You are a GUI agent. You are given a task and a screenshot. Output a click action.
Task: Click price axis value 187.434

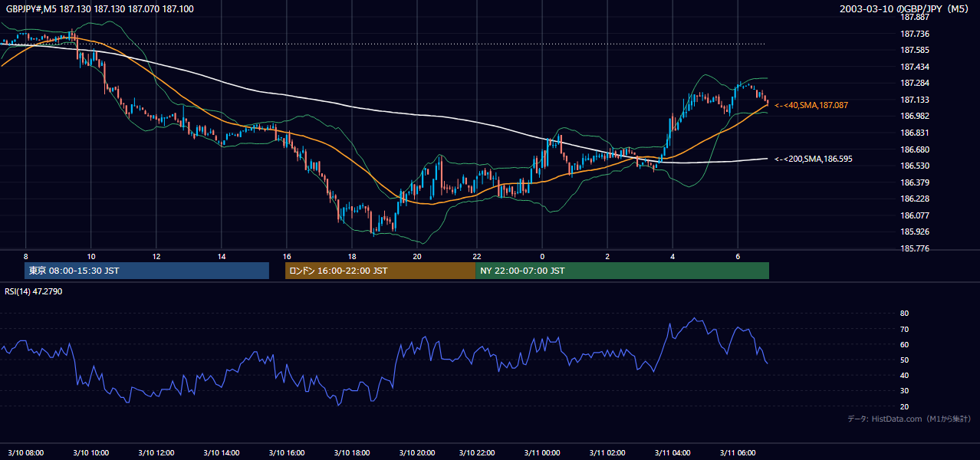pos(915,67)
